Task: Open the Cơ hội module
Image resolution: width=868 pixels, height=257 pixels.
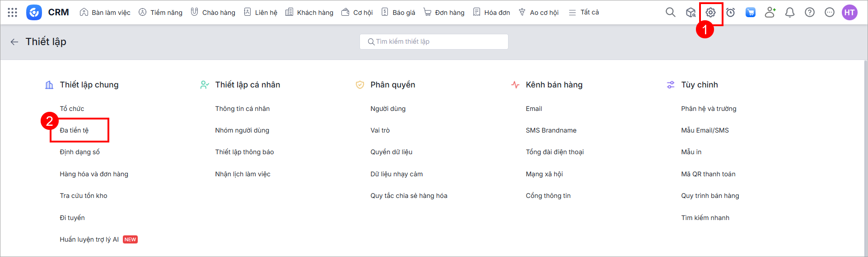Action: [357, 13]
